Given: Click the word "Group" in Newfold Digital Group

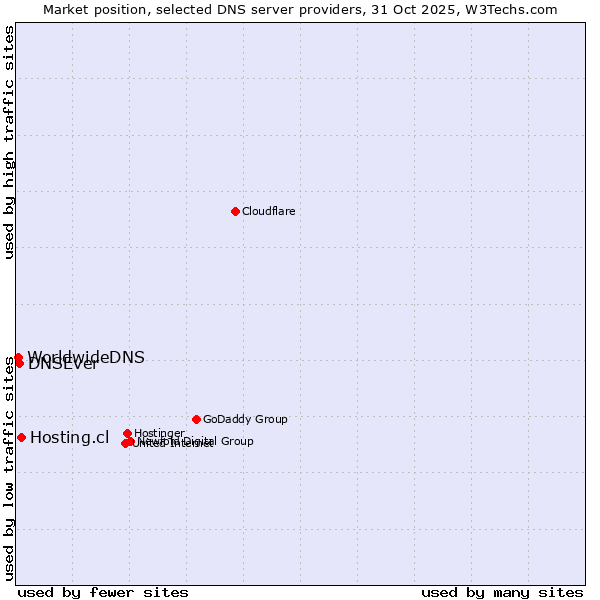Looking at the screenshot, I should click(x=236, y=441).
